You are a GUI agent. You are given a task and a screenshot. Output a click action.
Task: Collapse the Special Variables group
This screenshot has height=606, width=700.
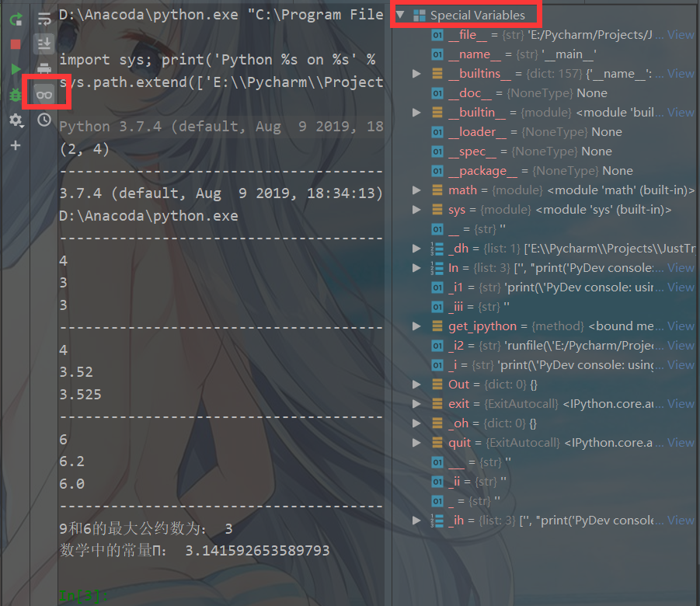pyautogui.click(x=401, y=13)
